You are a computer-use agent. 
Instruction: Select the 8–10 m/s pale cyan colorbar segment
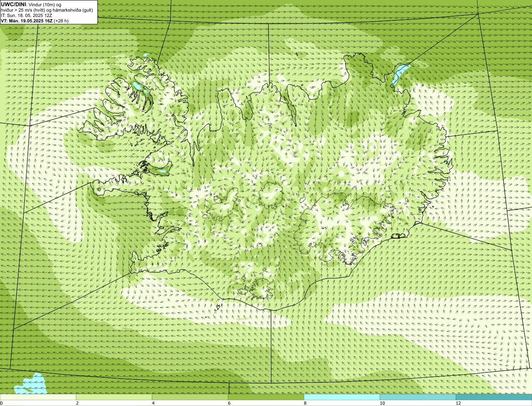click(342, 397)
